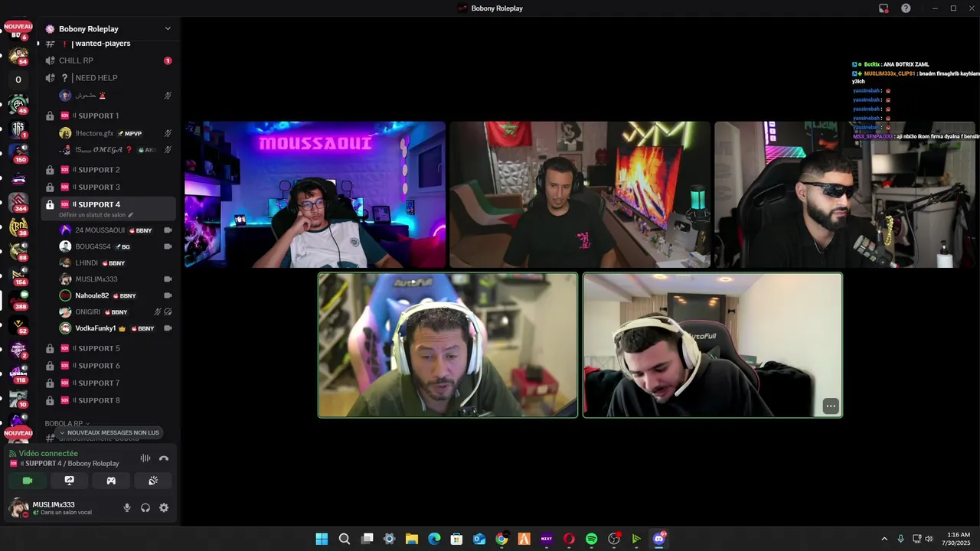Screen dimensions: 980x551
Task: Disconnect from the voice channel
Action: coord(163,458)
